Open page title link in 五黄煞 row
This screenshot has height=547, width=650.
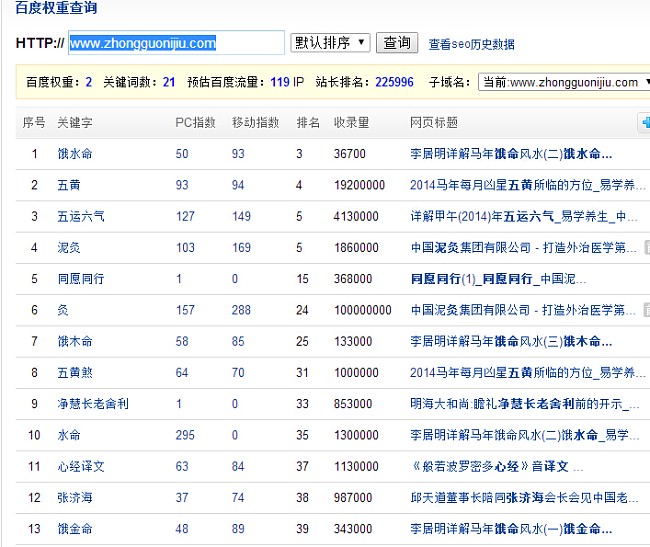pyautogui.click(x=528, y=373)
